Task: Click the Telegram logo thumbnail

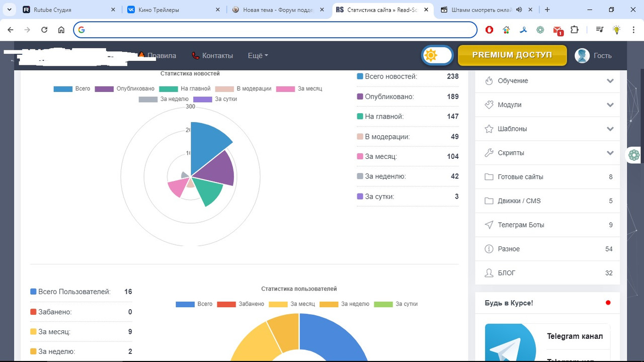Action: 510,342
